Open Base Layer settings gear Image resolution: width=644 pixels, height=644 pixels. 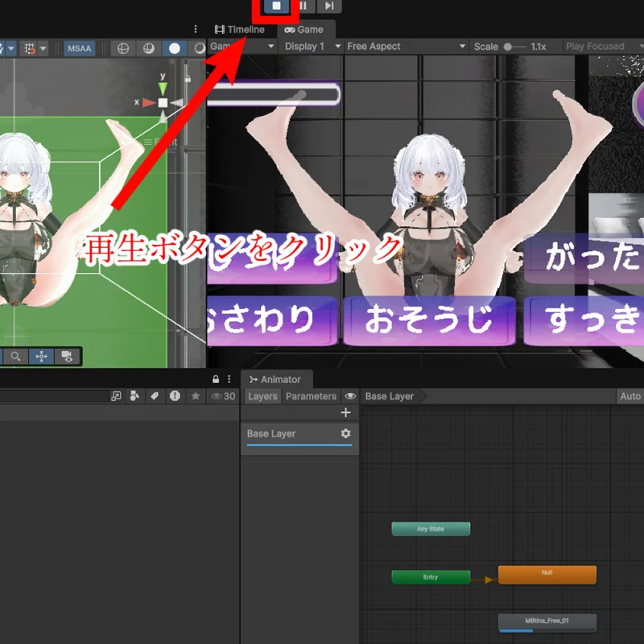(346, 433)
